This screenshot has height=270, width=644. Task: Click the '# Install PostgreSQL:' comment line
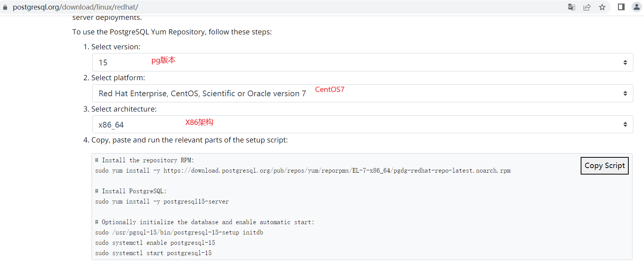click(x=131, y=191)
